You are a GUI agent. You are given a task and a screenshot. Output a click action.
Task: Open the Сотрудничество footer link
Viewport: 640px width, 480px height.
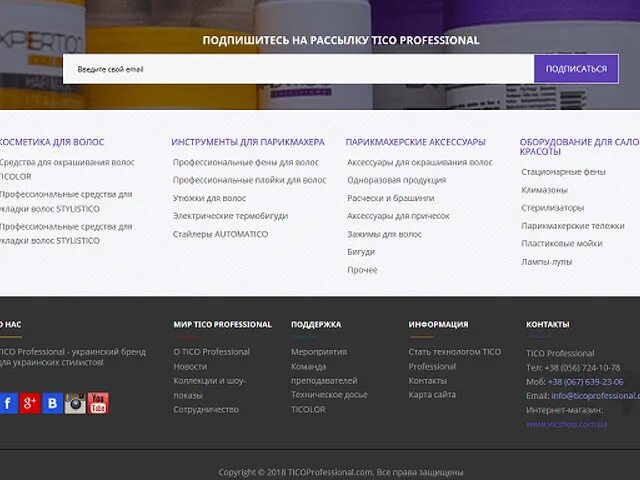pos(206,409)
